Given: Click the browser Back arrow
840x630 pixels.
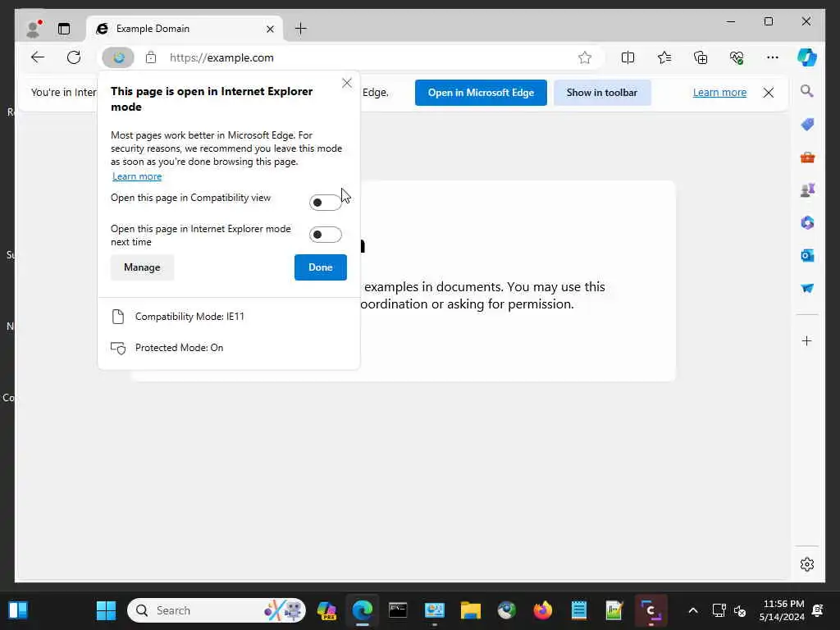Looking at the screenshot, I should tap(38, 57).
